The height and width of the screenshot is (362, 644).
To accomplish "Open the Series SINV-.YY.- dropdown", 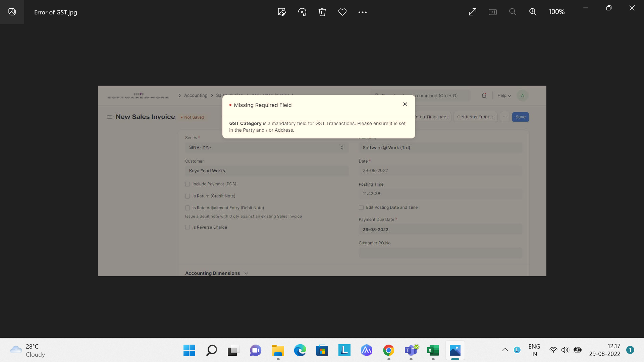I will point(342,147).
